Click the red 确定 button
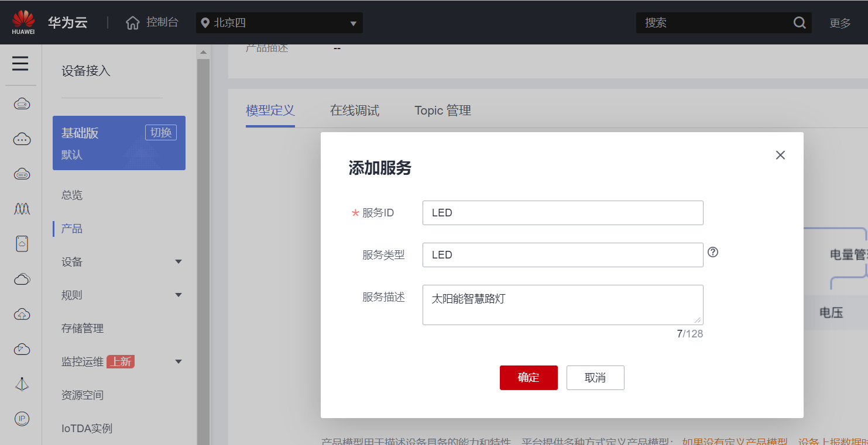Viewport: 868px width, 445px height. coord(528,378)
